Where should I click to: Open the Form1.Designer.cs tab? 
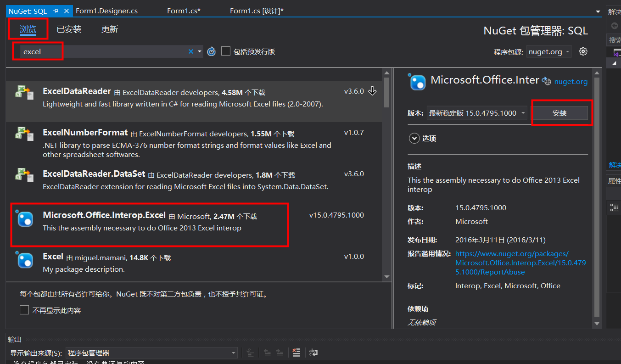(x=106, y=10)
